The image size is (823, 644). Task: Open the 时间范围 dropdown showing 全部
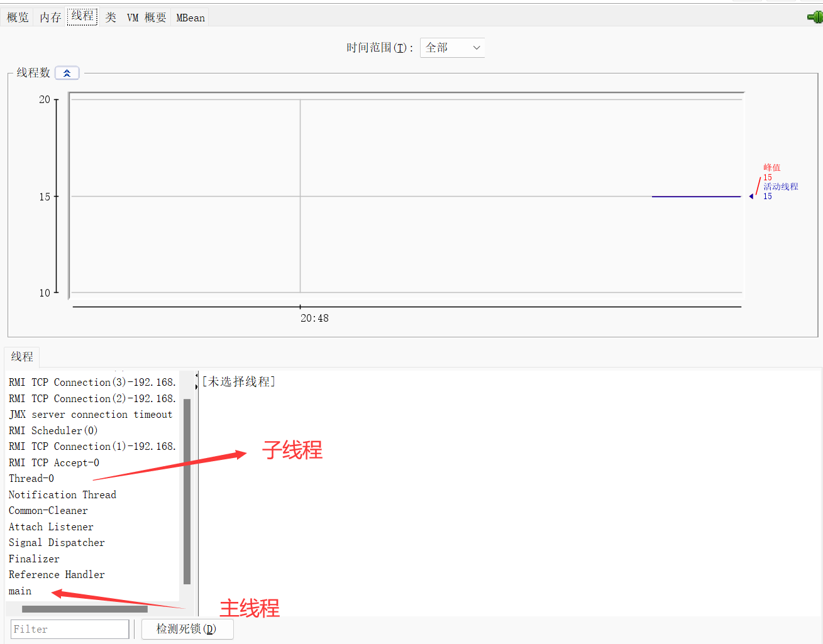[452, 48]
